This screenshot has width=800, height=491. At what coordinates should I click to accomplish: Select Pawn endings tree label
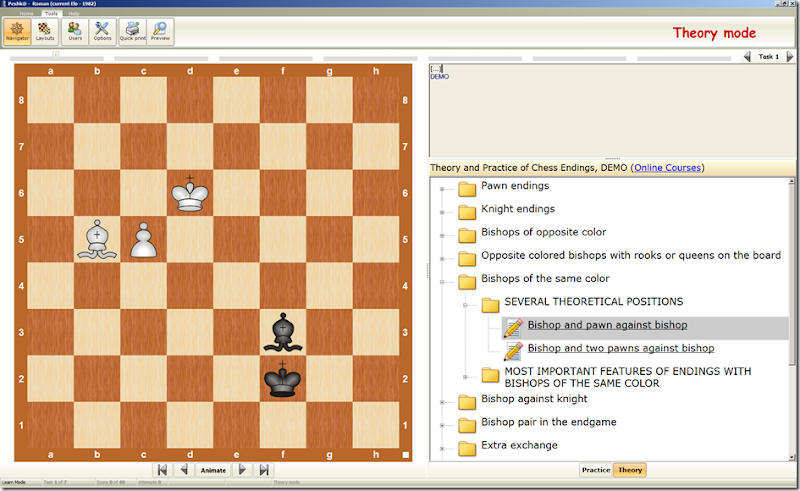pyautogui.click(x=515, y=186)
